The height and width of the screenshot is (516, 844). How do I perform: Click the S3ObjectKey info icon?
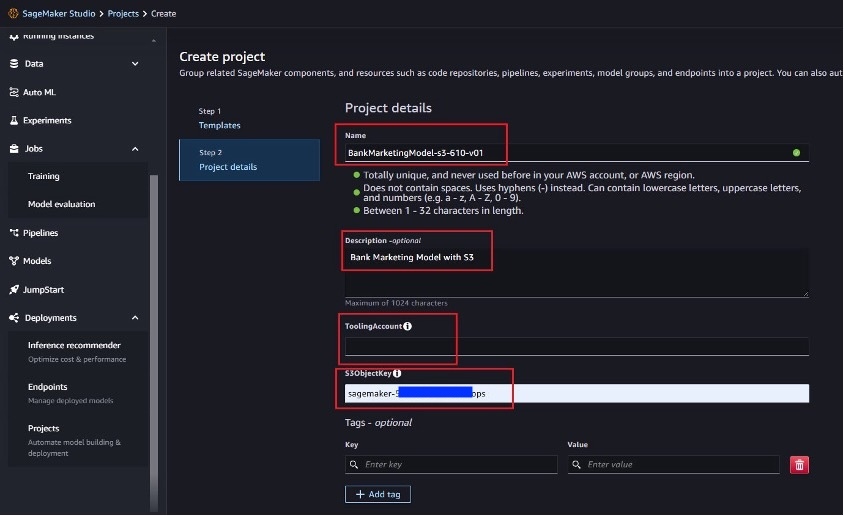pyautogui.click(x=397, y=373)
